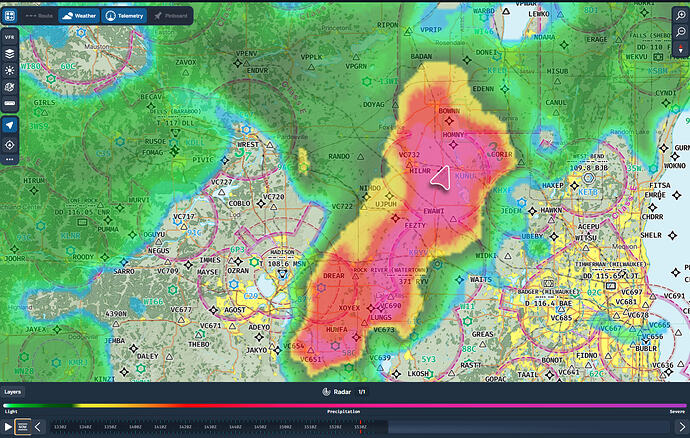This screenshot has width=690, height=438.
Task: Play the radar animation
Action: (7, 427)
